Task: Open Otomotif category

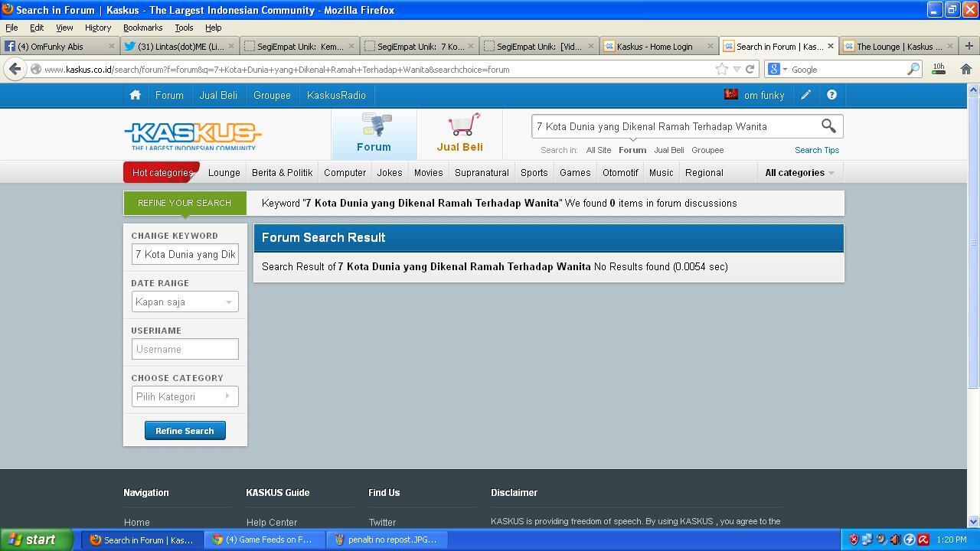Action: 620,172
